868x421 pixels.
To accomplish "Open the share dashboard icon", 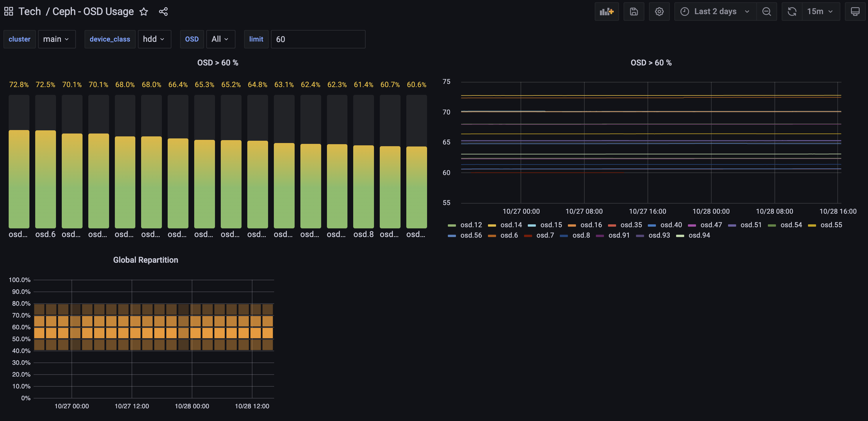I will (163, 12).
